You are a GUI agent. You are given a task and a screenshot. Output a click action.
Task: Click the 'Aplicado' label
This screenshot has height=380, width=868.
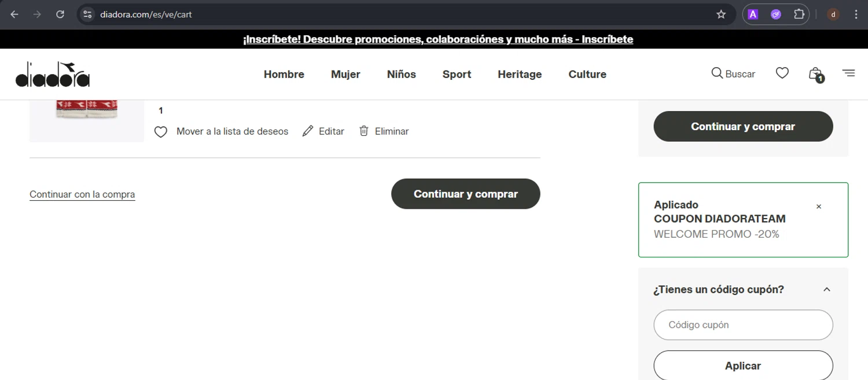tap(676, 205)
